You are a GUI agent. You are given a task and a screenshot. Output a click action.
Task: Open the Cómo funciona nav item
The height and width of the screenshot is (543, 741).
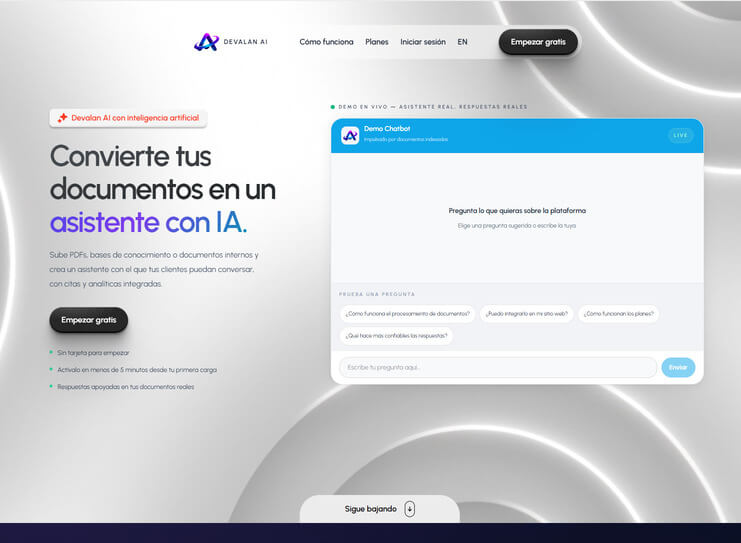(x=326, y=42)
